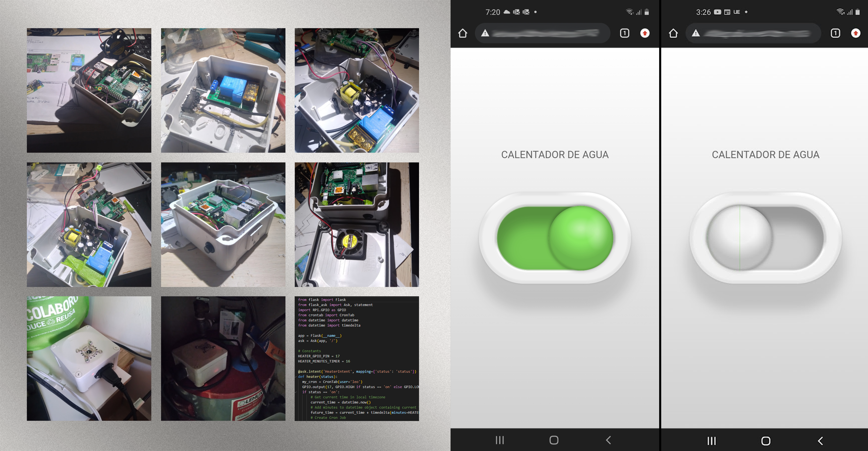Screen dimensions: 868x451
Task: Click the 'CALENTADOR DE AGUA' heading on the 7:20 phone
Action: [555, 154]
